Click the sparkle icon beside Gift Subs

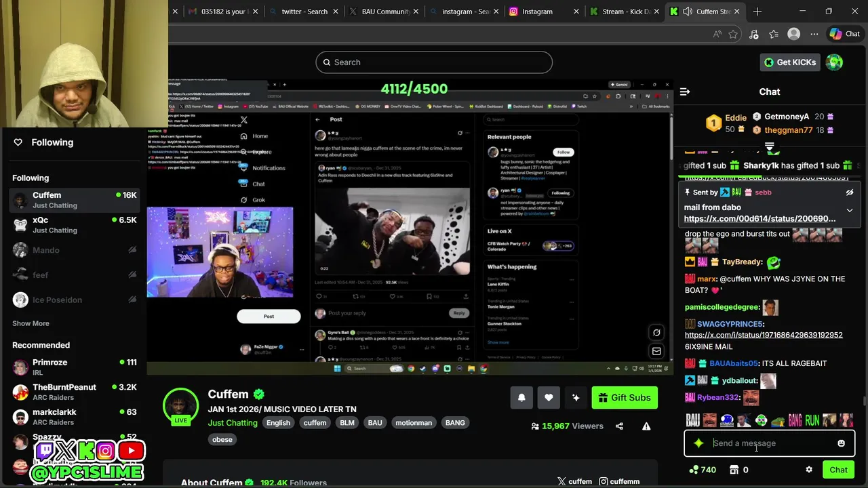pyautogui.click(x=576, y=398)
